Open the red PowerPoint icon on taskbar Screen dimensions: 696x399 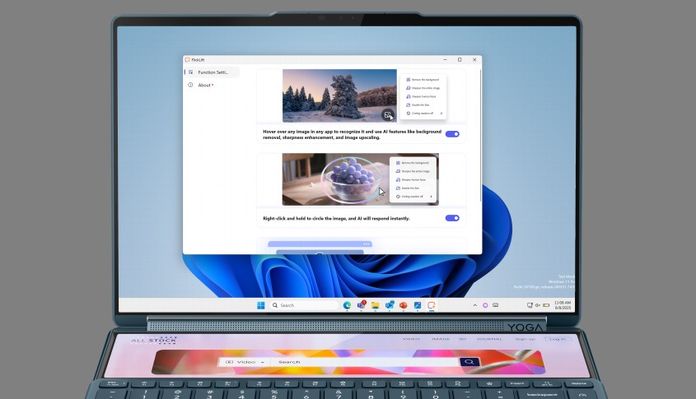coord(403,305)
